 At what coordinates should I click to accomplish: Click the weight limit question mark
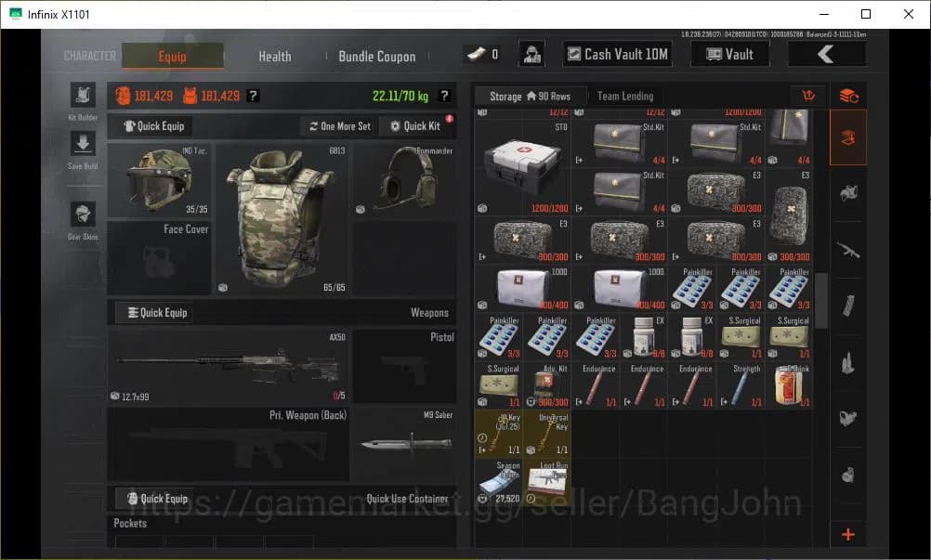(444, 94)
